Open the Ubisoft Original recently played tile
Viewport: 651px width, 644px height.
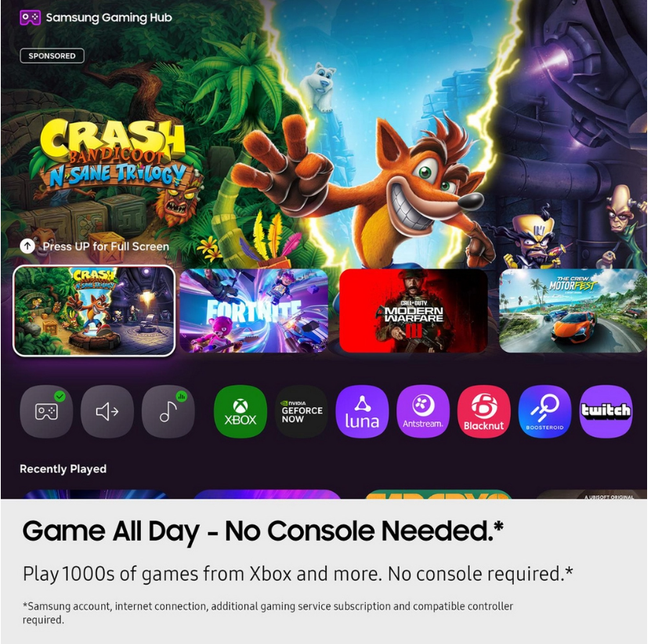point(591,494)
